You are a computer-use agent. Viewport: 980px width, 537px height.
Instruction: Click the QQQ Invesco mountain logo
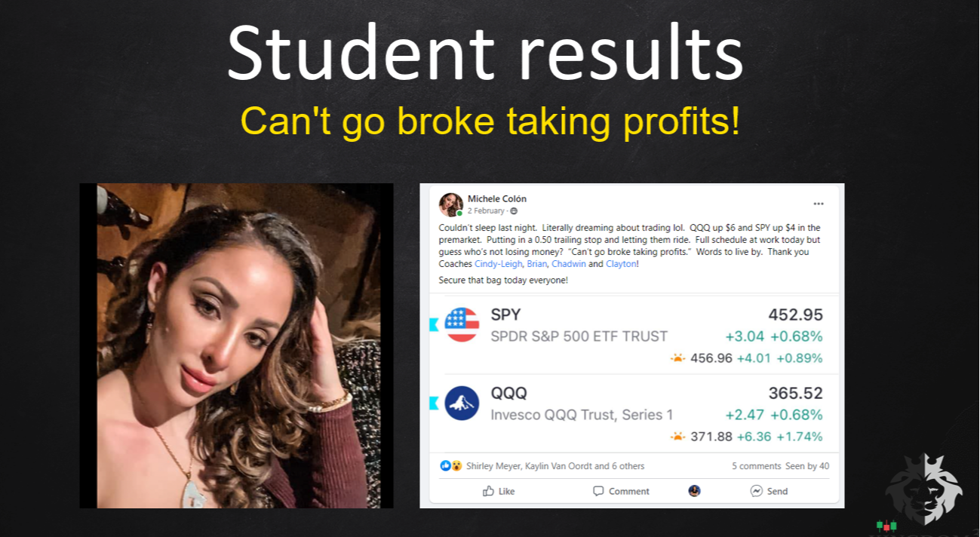pyautogui.click(x=462, y=404)
